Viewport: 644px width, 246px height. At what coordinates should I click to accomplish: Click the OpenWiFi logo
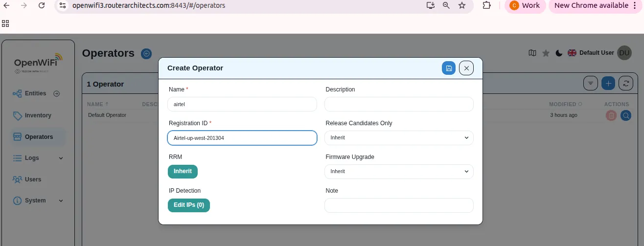point(38,64)
